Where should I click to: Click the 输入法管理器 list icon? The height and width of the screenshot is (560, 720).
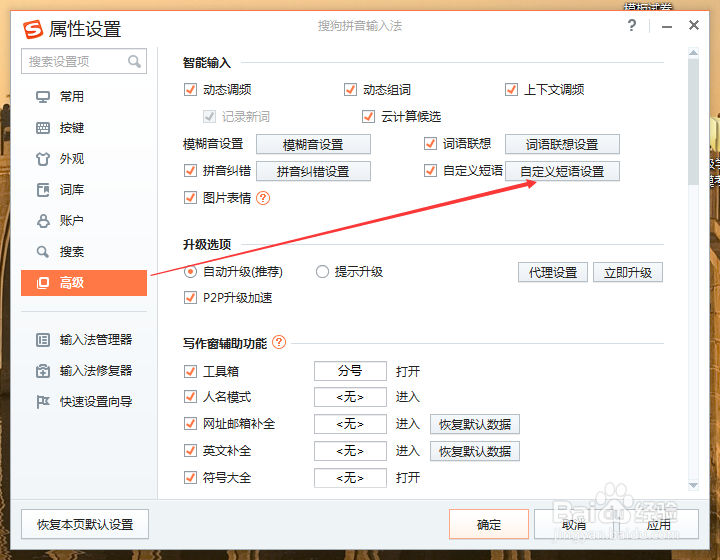(x=43, y=340)
